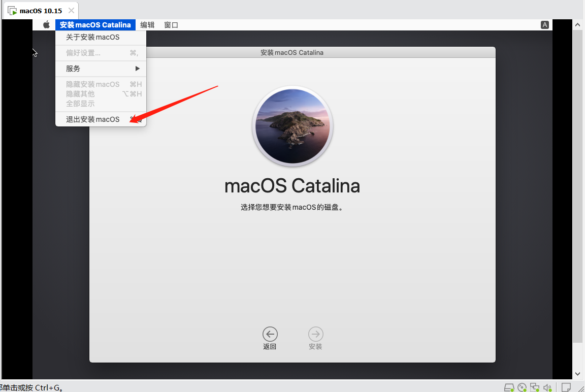The height and width of the screenshot is (392, 585).
Task: Click the input source A icon
Action: (545, 25)
